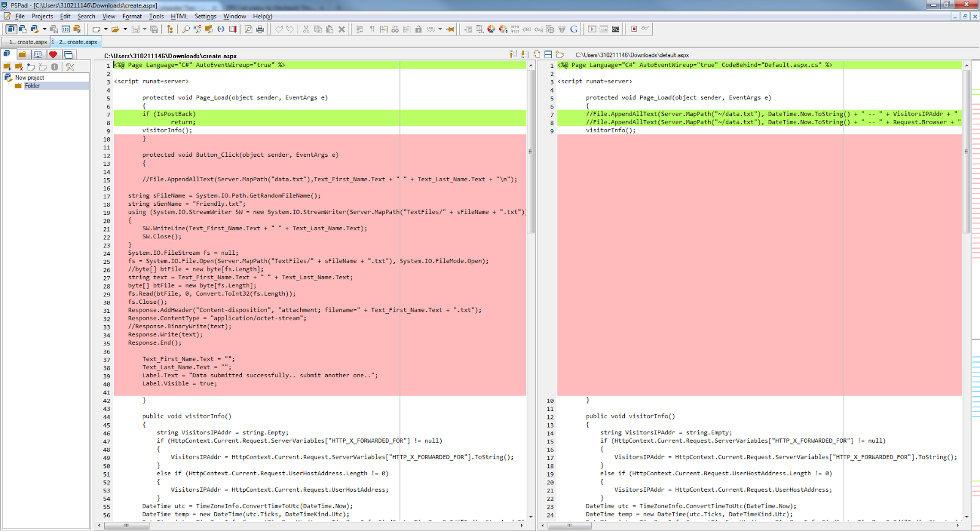The width and height of the screenshot is (980, 531).
Task: Jump to previous difference arrow icon
Action: tap(512, 55)
